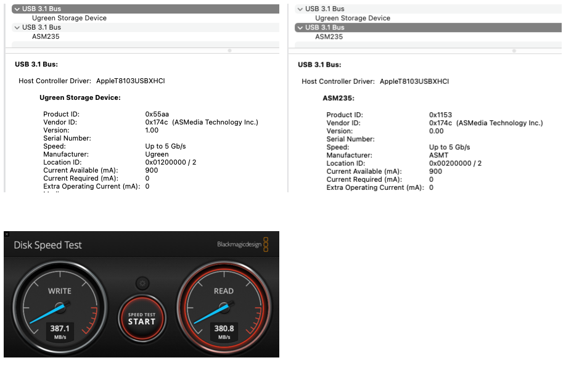Click Product ID value 0x55aa
Image resolution: width=566 pixels, height=392 pixels.
157,114
